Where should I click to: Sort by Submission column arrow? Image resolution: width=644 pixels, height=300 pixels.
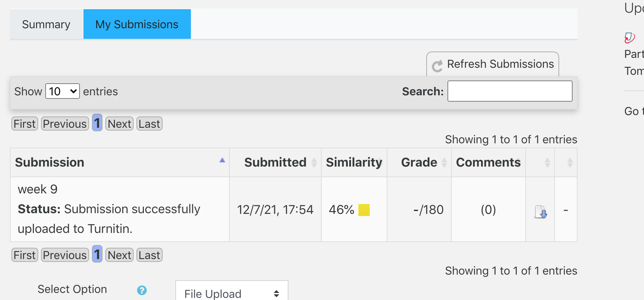click(222, 160)
